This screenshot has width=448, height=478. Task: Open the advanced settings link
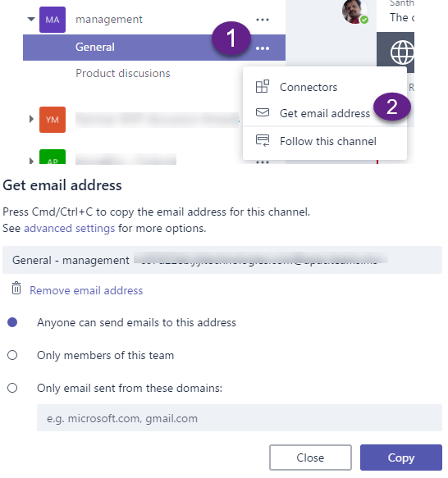click(x=69, y=228)
